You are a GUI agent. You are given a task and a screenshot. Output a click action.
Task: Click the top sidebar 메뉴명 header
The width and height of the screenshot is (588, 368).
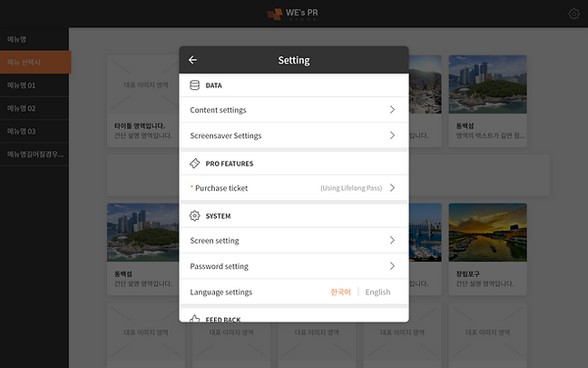coord(34,39)
